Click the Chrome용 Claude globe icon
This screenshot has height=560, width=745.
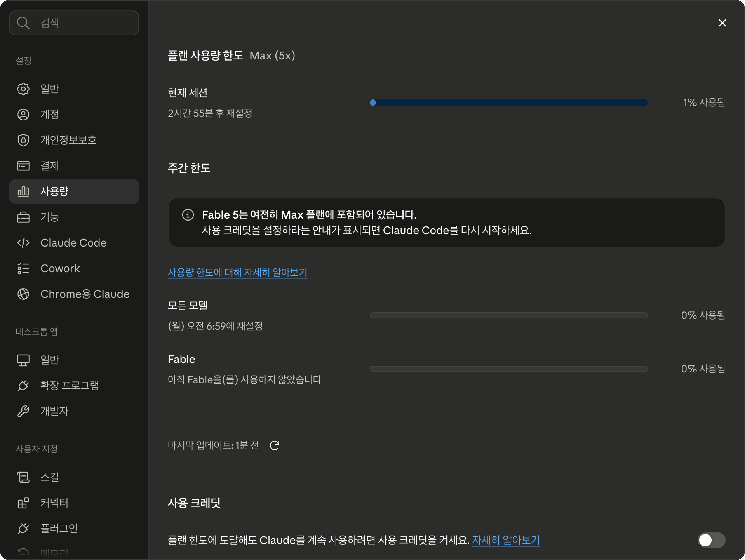[x=23, y=294]
